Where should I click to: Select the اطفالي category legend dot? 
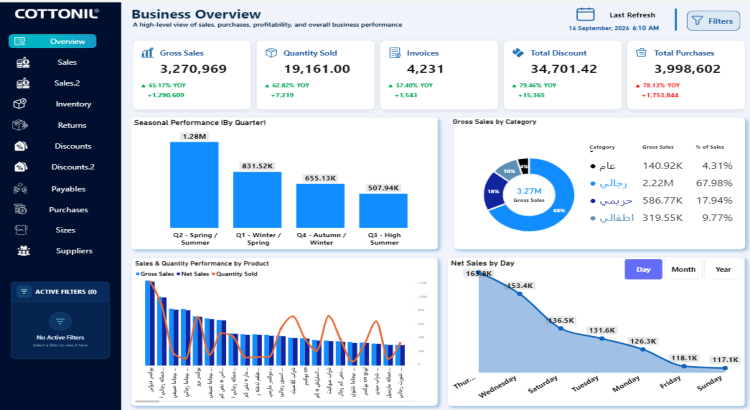click(x=593, y=218)
